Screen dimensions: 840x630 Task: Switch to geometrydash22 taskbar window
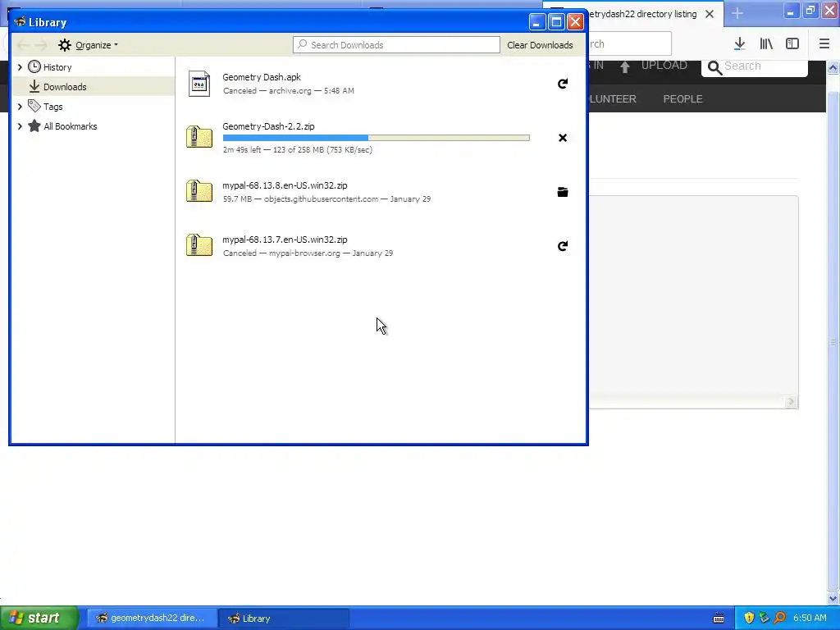152,619
